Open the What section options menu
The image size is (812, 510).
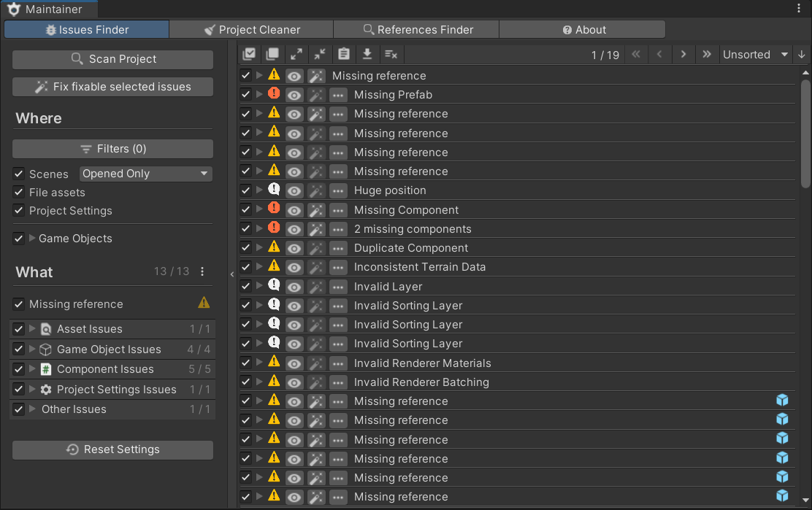(x=202, y=271)
